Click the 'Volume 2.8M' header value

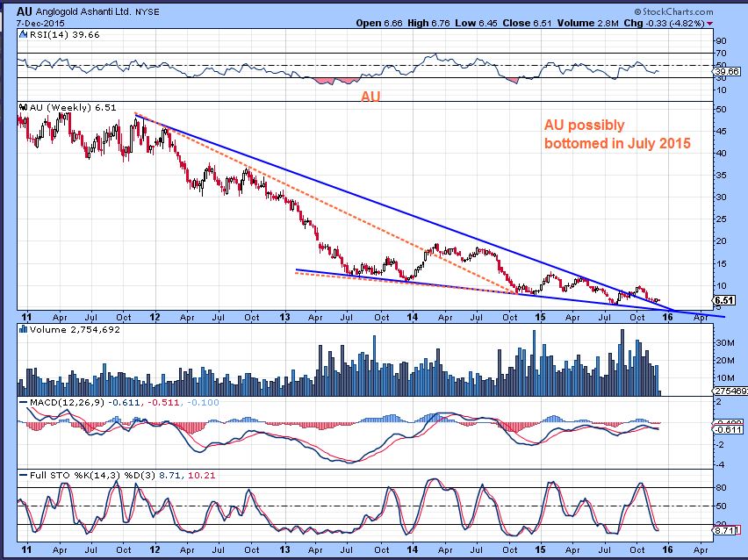(x=588, y=23)
